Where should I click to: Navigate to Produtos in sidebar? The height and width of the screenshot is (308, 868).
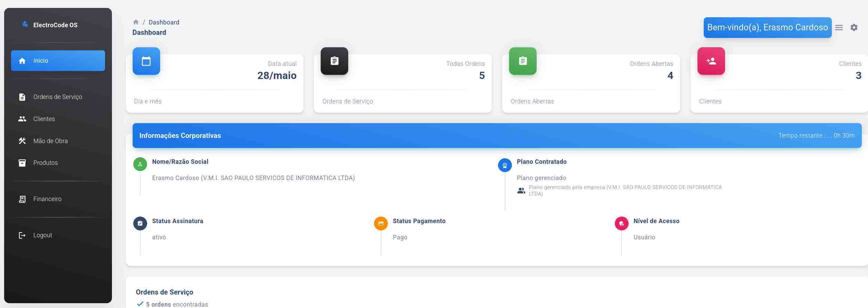click(x=45, y=163)
